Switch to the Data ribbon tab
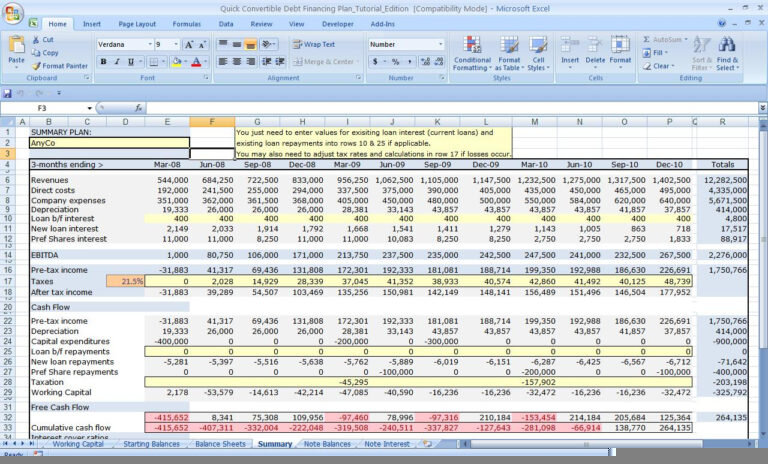This screenshot has width=768, height=464. tap(226, 24)
